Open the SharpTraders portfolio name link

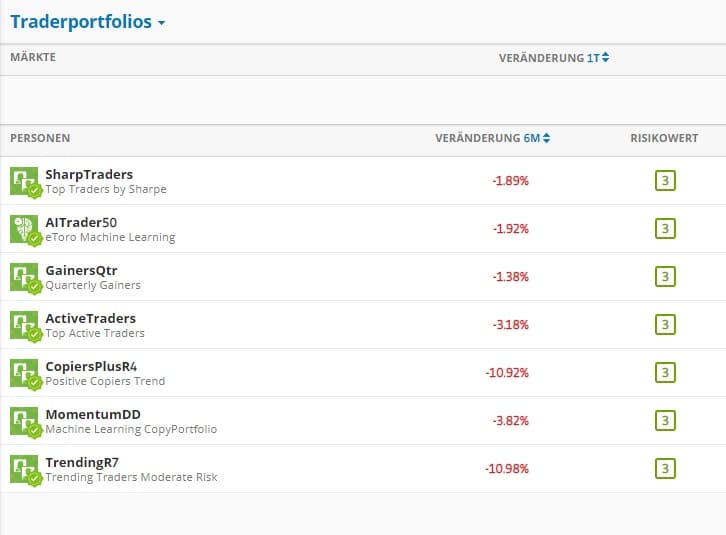[89, 174]
